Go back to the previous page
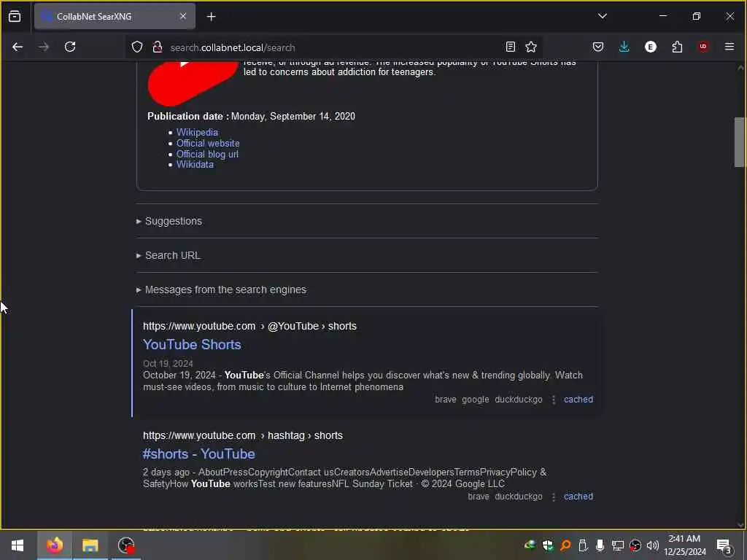 (18, 47)
